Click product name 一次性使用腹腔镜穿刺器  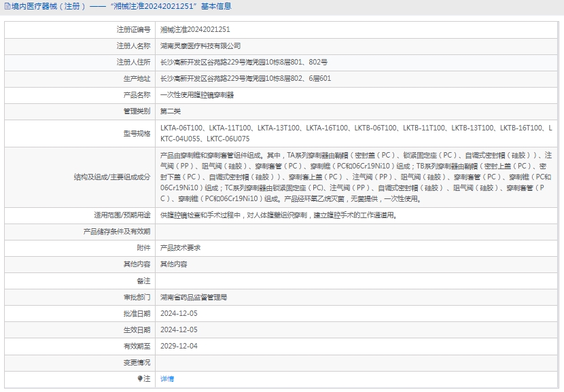[196, 95]
